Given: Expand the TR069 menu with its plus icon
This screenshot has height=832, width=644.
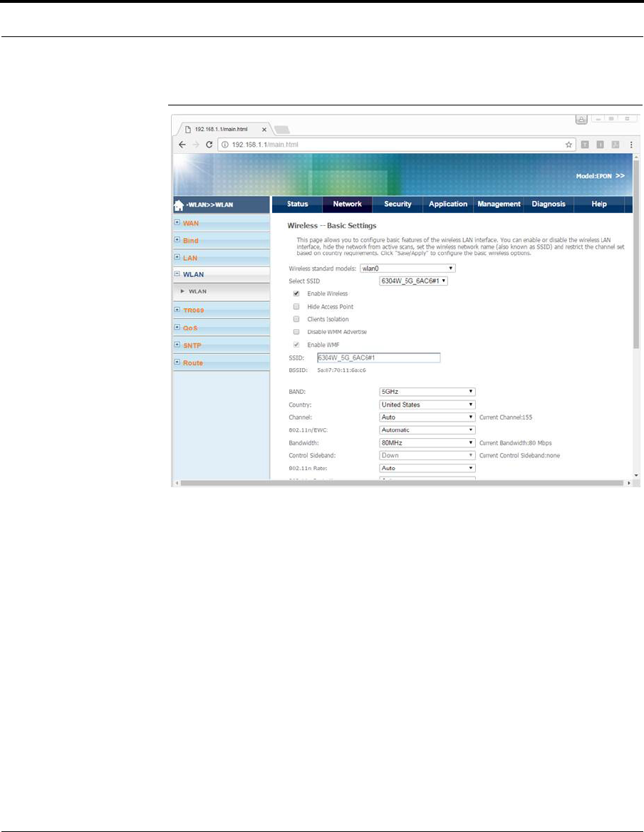Looking at the screenshot, I should click(x=177, y=310).
